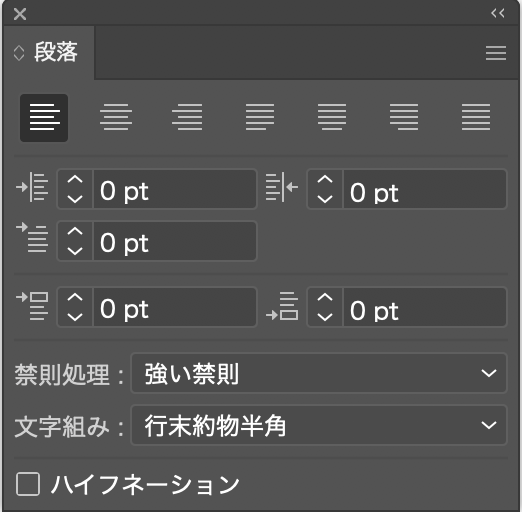The height and width of the screenshot is (512, 522).
Task: Choose justify with last line left
Action: pos(260,117)
